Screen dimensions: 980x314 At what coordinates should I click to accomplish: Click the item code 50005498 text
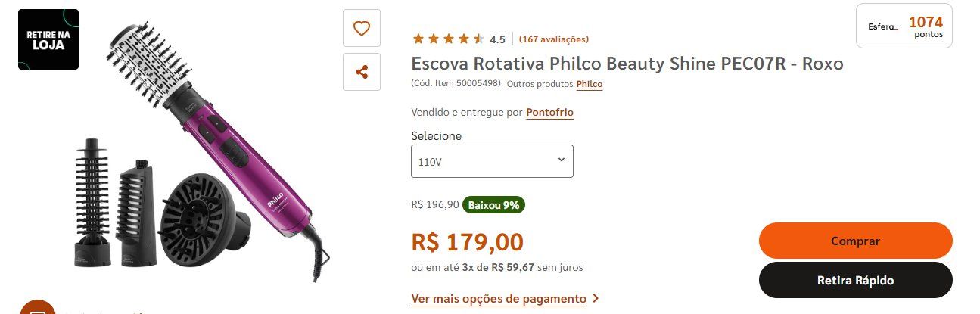tap(456, 83)
